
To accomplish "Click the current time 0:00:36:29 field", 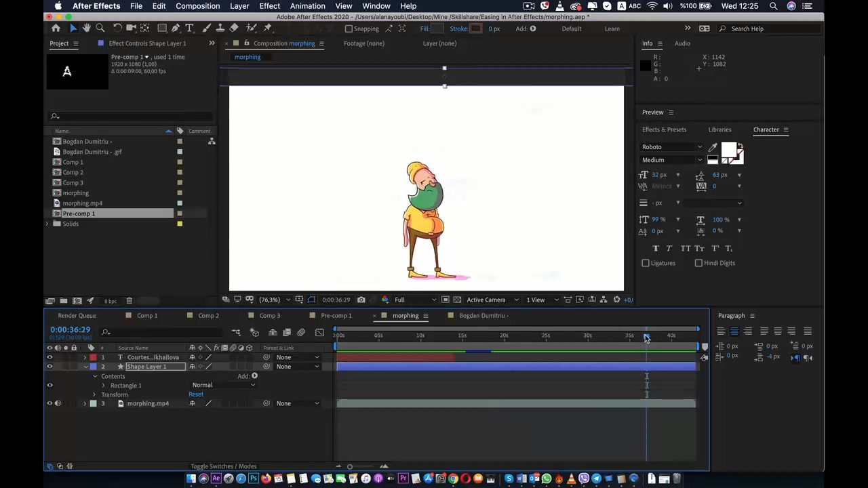I will click(70, 330).
